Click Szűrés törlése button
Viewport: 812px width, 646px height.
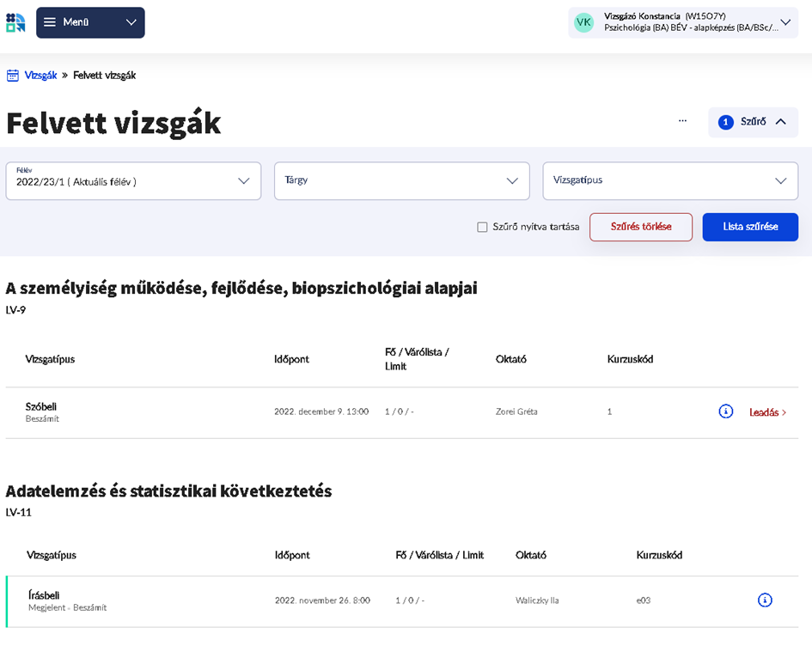640,227
